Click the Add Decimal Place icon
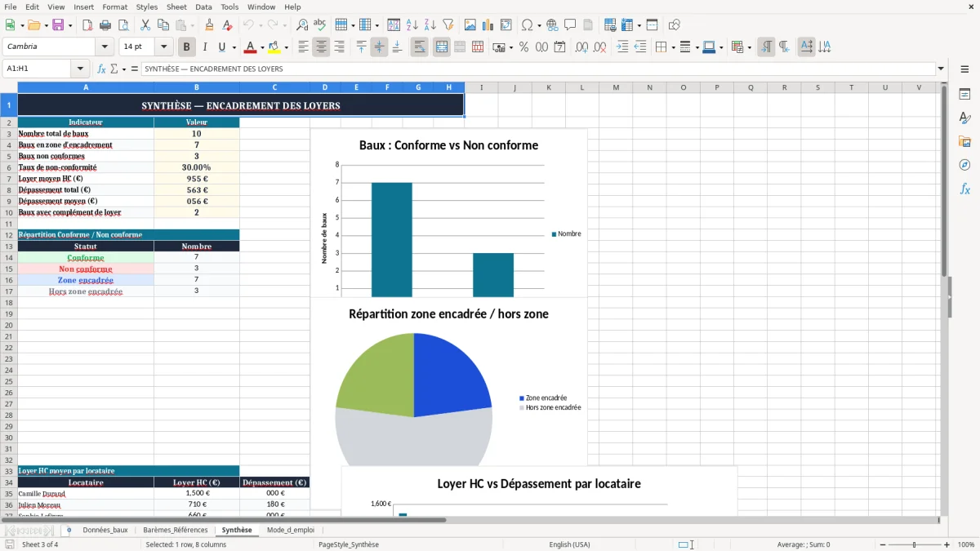This screenshot has height=551, width=980. point(582,47)
